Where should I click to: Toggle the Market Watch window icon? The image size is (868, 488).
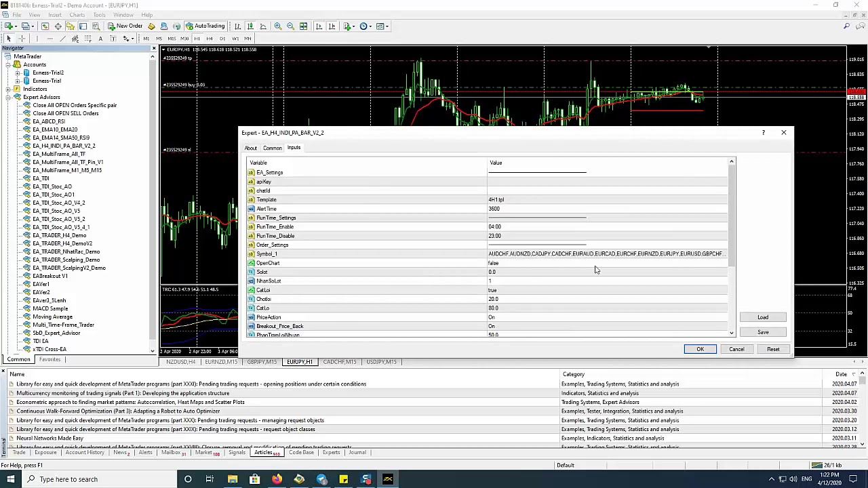45,26
